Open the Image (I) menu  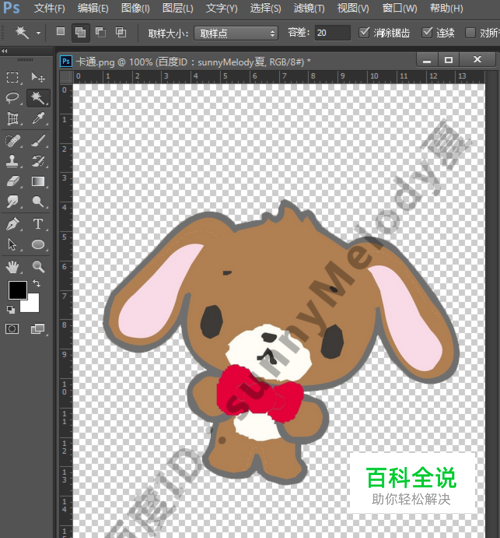pyautogui.click(x=135, y=8)
